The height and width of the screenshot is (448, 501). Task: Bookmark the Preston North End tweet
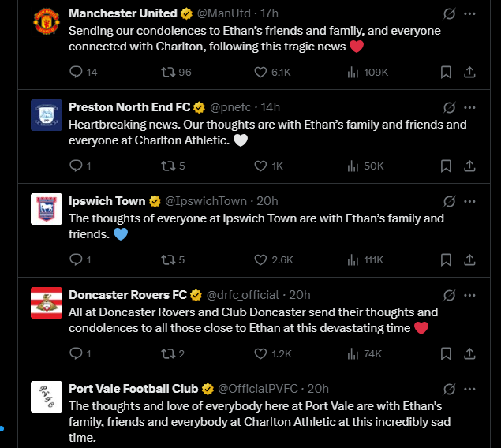(x=446, y=166)
